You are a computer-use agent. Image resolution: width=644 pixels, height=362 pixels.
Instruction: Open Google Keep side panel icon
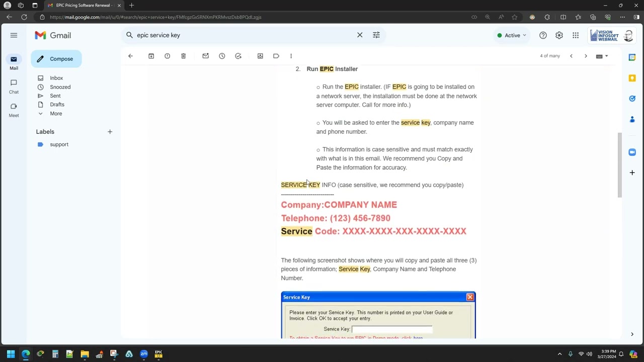point(632,78)
